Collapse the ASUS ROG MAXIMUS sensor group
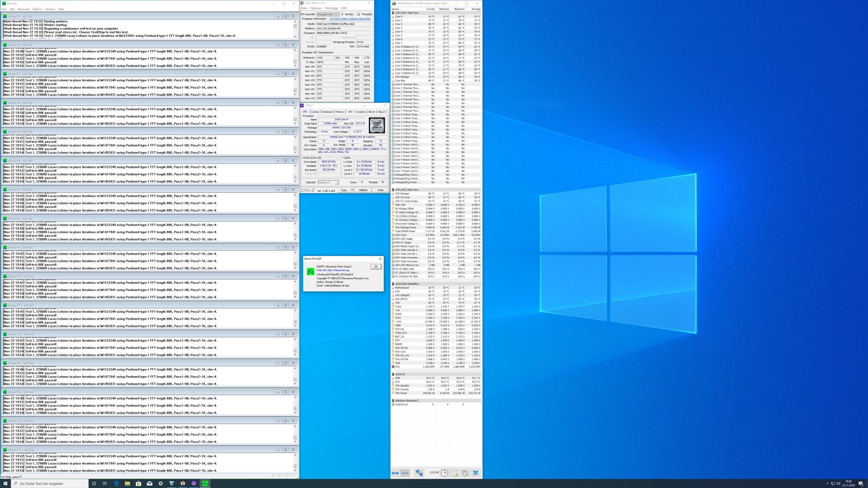This screenshot has width=868, height=488. 393,284
